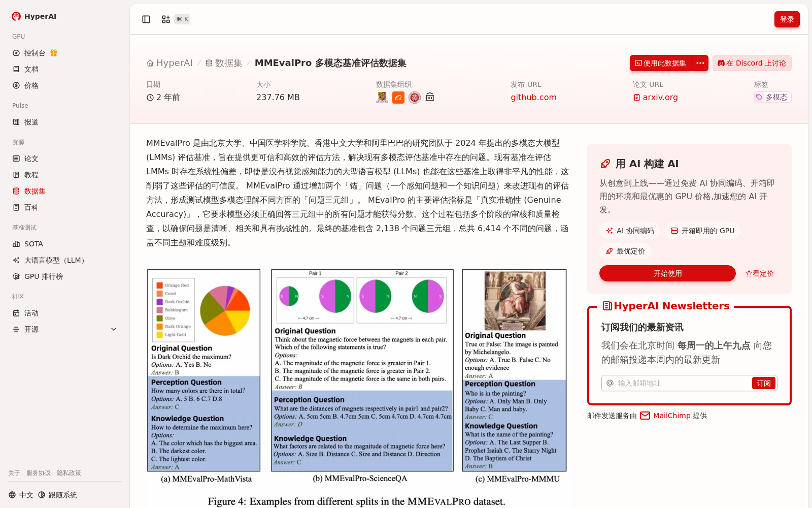
Task: Open the command palette ⌘K search
Action: point(175,19)
